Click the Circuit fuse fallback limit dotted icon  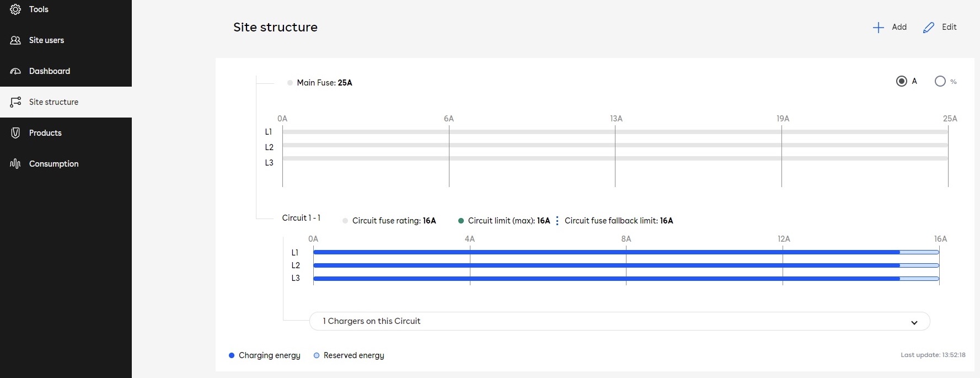(558, 220)
